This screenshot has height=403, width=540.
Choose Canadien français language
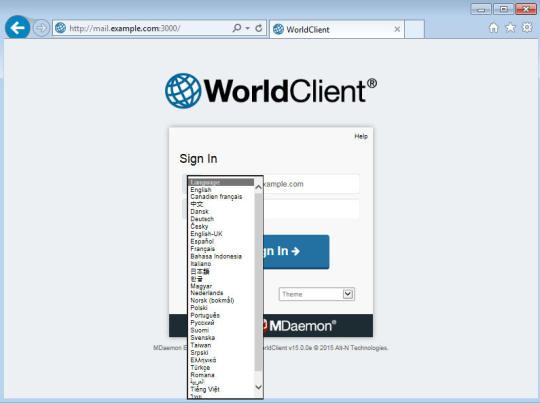[x=216, y=197]
